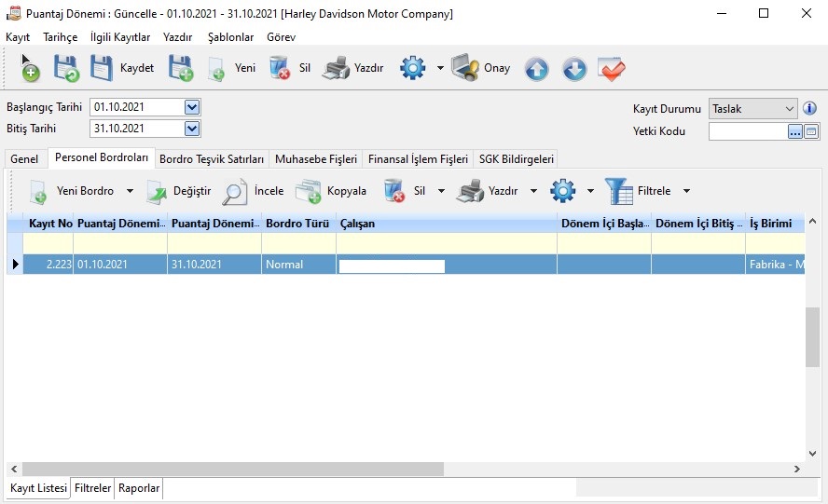
Task: Switch to the SGK Bildirgeleri tab
Action: (517, 159)
